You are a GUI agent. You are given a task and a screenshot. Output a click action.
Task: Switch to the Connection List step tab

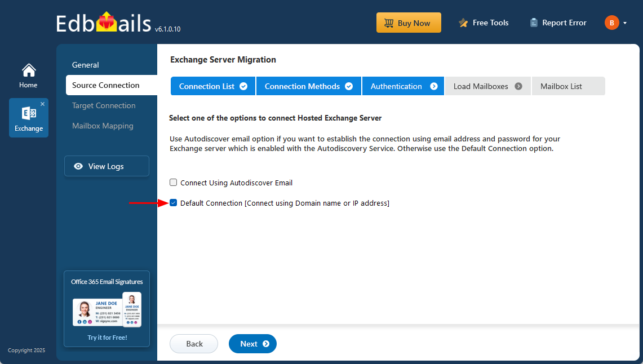point(213,86)
